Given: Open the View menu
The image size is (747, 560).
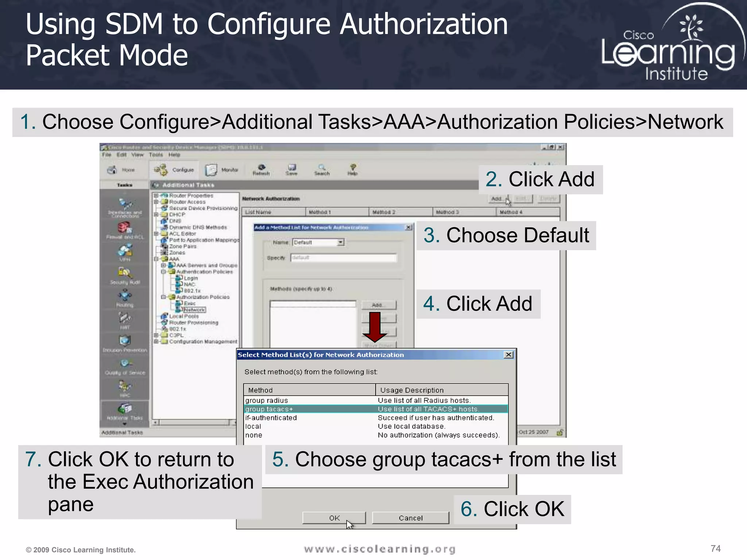Looking at the screenshot, I should tap(138, 155).
